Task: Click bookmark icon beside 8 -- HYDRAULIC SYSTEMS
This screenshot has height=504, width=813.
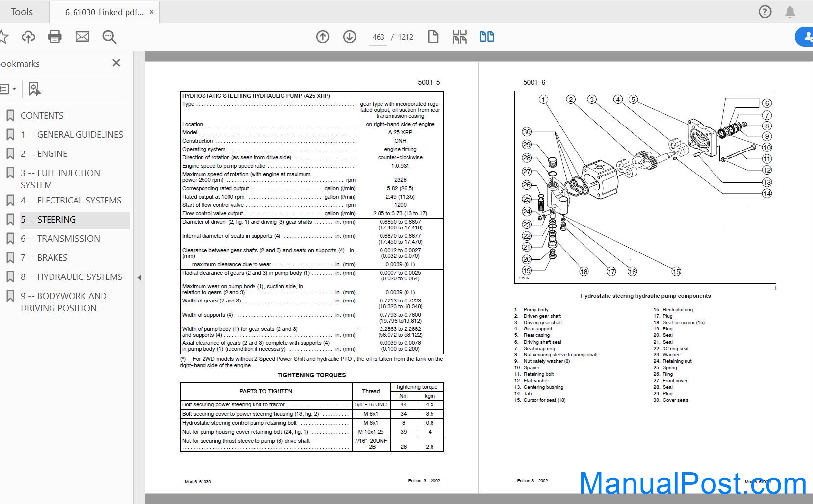Action: (10, 277)
